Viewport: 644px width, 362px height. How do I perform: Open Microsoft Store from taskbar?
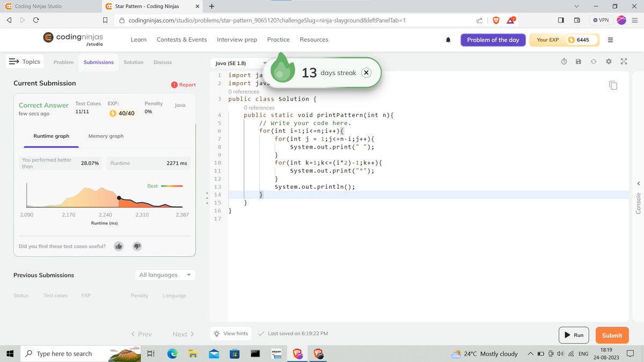click(x=235, y=353)
